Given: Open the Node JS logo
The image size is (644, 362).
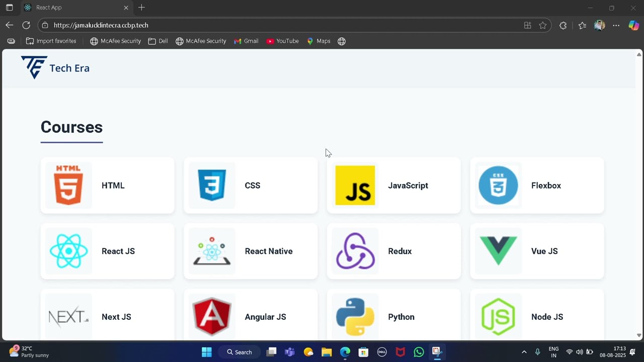Looking at the screenshot, I should coord(498,317).
